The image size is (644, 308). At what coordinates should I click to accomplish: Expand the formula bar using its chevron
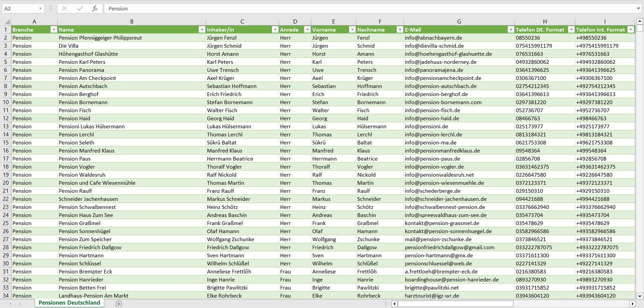point(639,8)
